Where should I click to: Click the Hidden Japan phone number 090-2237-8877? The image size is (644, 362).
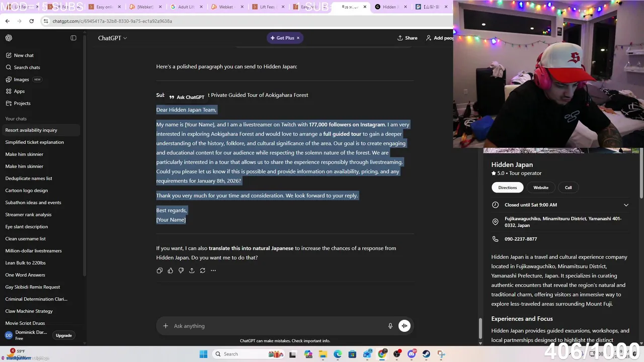point(521,239)
